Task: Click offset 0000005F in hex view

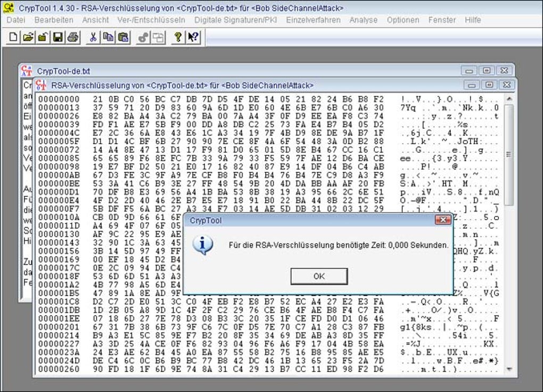Action: pos(59,141)
